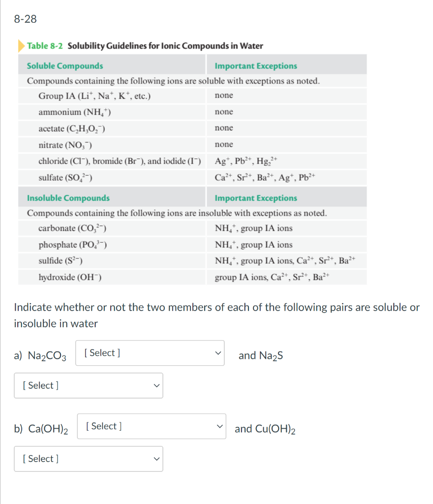Click the problem number 8-28 label
The image size is (433, 504).
[24, 19]
